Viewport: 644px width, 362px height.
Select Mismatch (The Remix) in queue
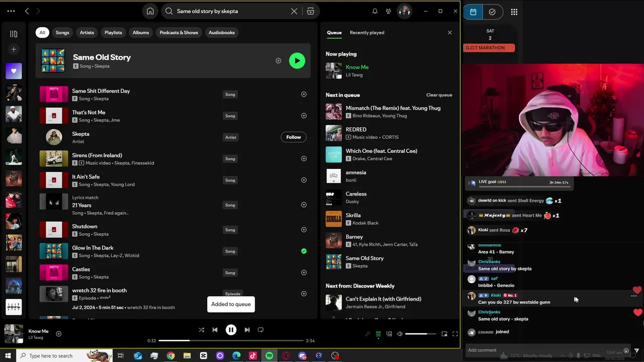(x=389, y=112)
